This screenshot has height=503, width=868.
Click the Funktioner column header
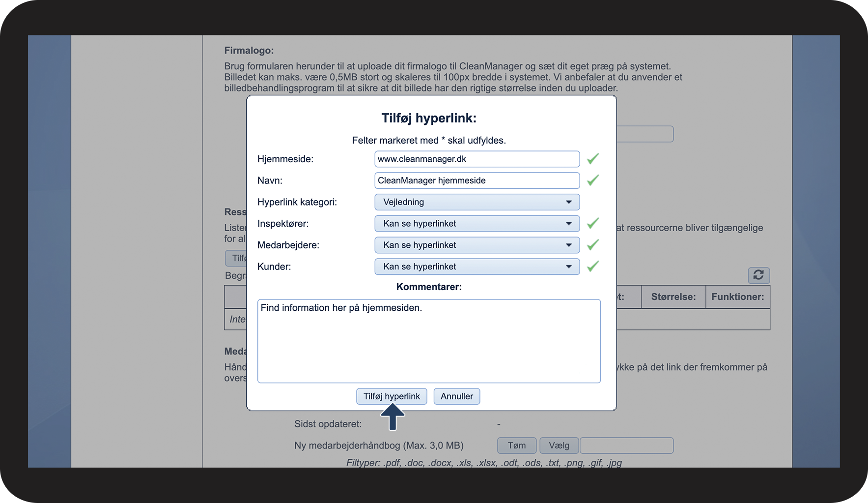coord(738,297)
